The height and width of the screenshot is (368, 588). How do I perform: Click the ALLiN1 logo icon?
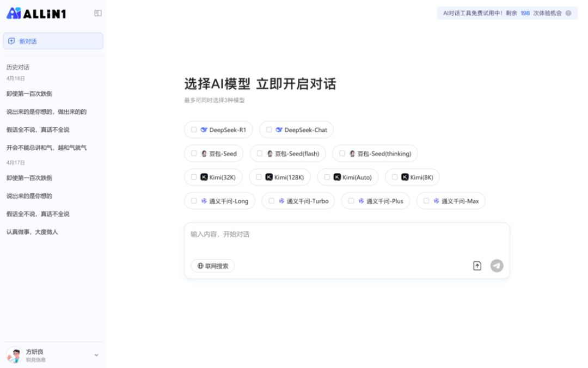[15, 13]
